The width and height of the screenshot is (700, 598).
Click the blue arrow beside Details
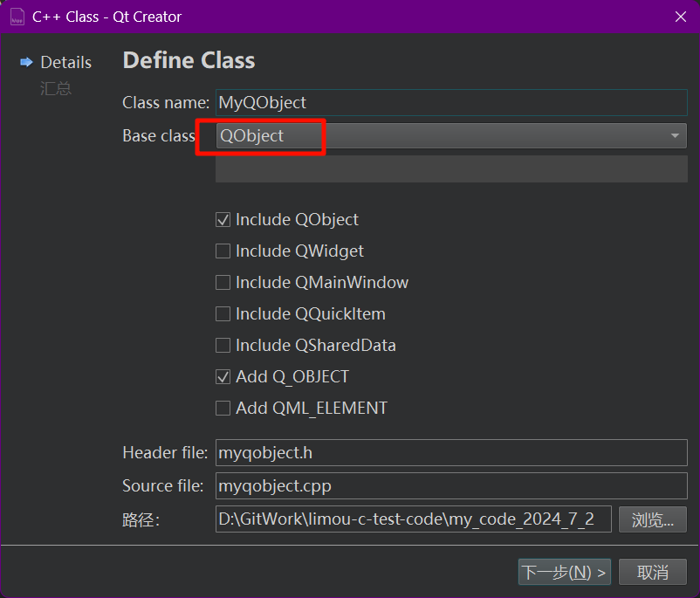click(26, 63)
